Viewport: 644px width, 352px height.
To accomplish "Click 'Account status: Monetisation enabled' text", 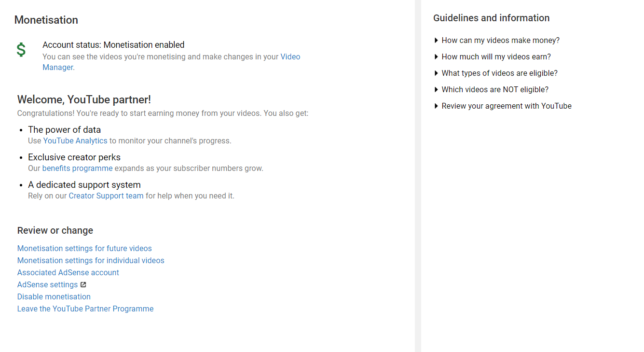I will point(113,45).
